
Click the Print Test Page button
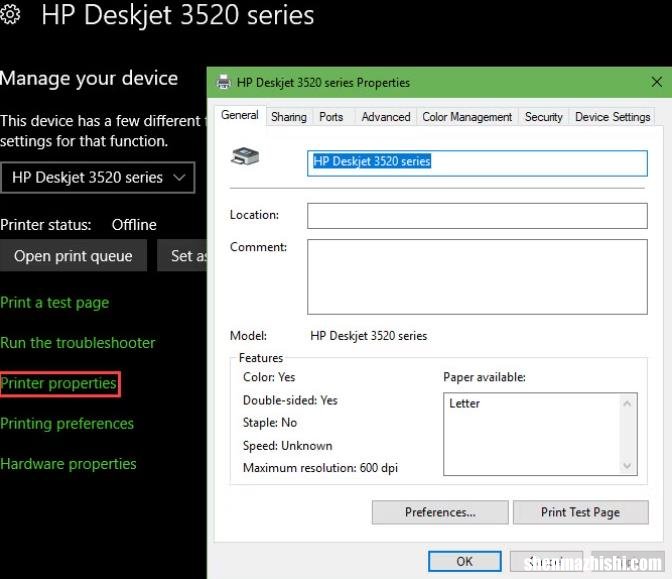(580, 512)
